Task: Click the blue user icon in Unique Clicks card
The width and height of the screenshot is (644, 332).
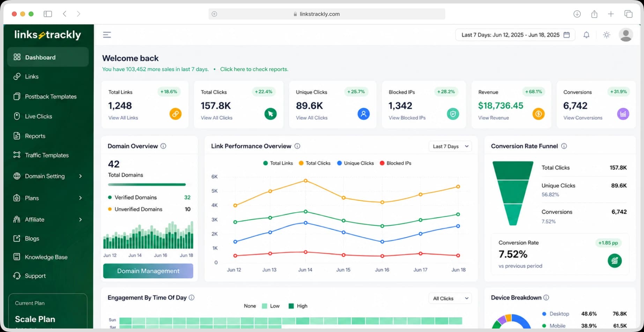Action: coord(364,114)
